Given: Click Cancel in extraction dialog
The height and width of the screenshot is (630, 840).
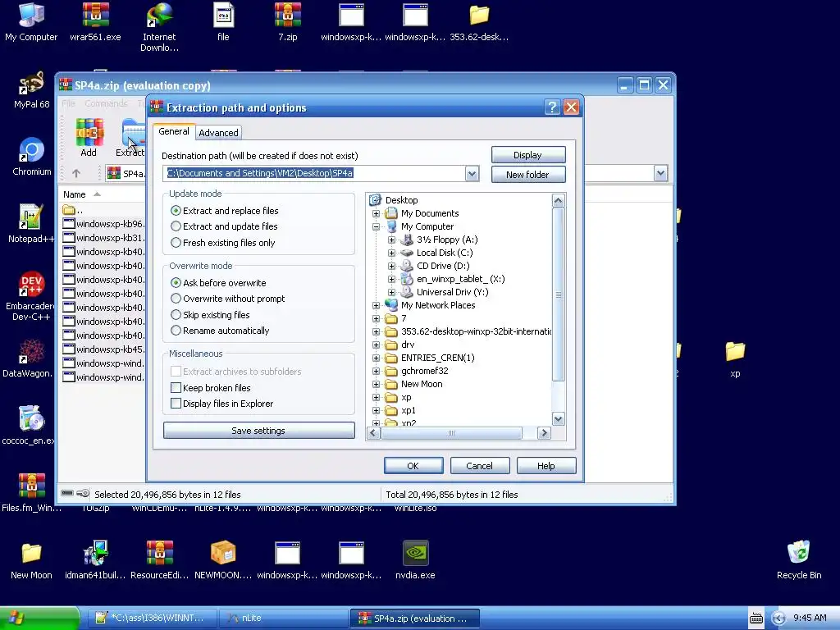Looking at the screenshot, I should (x=479, y=466).
